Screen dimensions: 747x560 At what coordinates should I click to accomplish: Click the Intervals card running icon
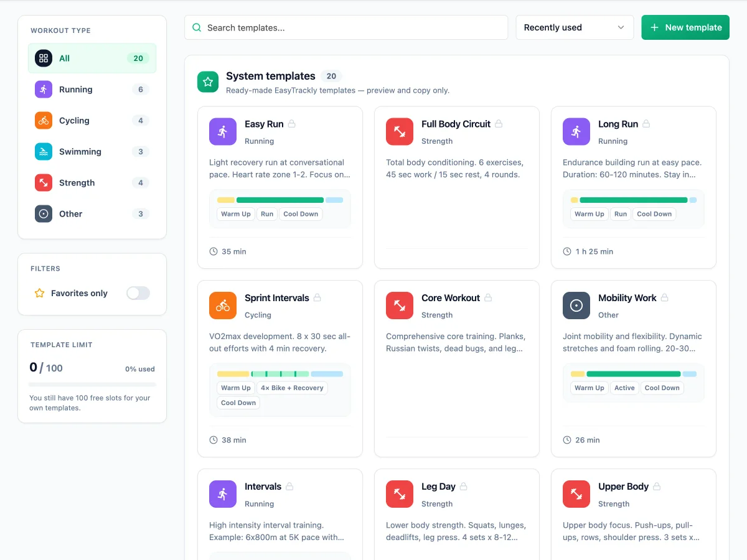click(x=223, y=494)
